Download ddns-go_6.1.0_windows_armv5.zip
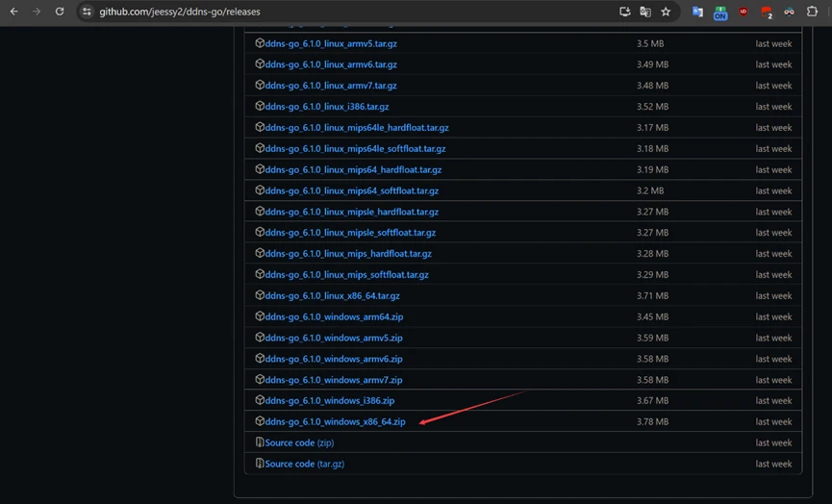The image size is (832, 504). [x=334, y=338]
